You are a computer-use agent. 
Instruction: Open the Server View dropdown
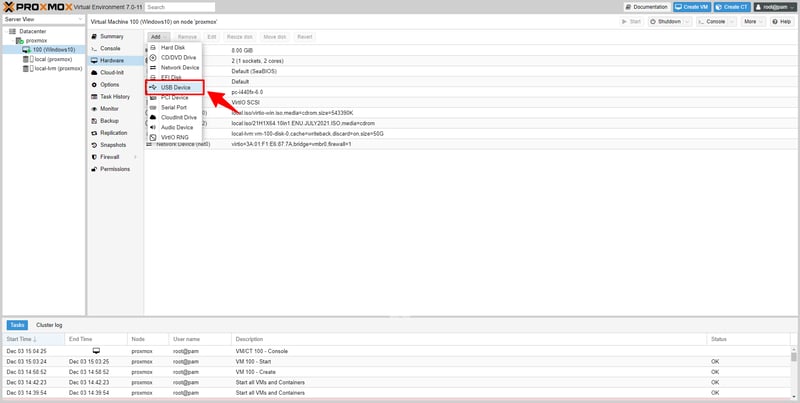(41, 19)
